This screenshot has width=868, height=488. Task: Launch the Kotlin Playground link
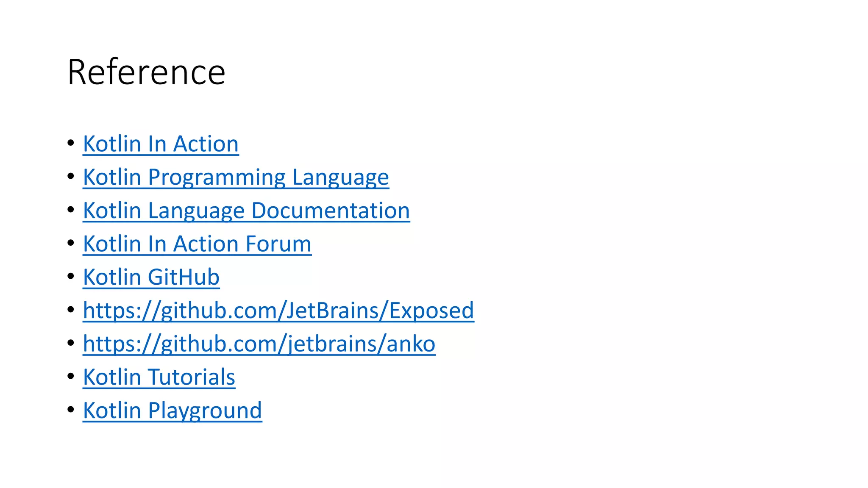[172, 411]
